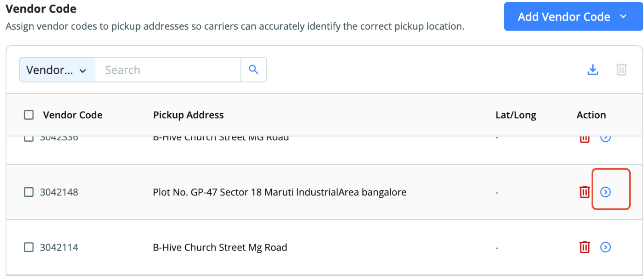
Task: Click into the Search input field
Action: [168, 70]
